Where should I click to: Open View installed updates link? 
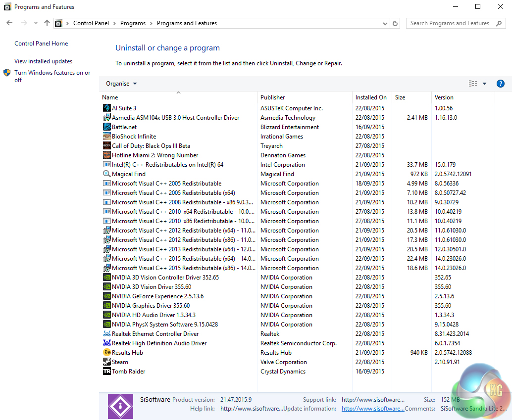[43, 61]
